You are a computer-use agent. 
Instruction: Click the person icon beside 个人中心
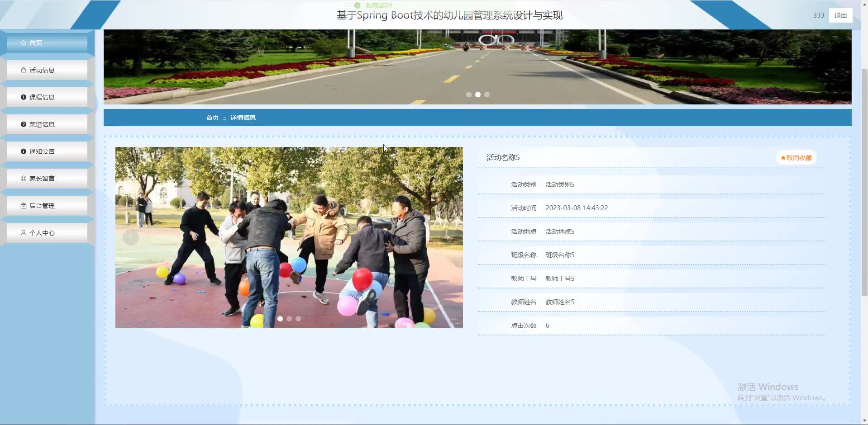pos(24,233)
